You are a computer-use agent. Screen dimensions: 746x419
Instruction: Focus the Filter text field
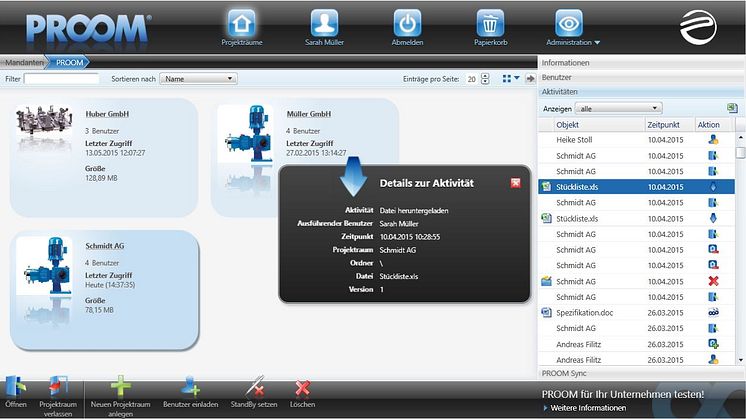62,79
